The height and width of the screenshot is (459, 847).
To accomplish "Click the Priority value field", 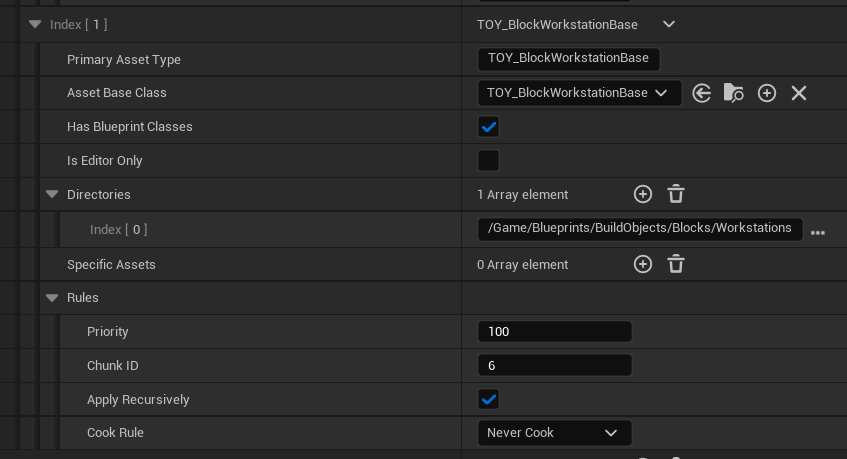I will pyautogui.click(x=554, y=332).
